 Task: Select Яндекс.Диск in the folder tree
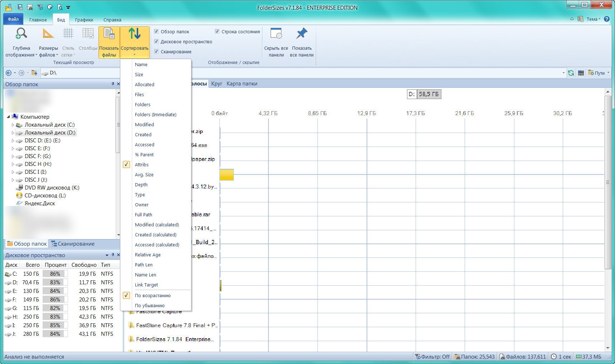point(36,203)
